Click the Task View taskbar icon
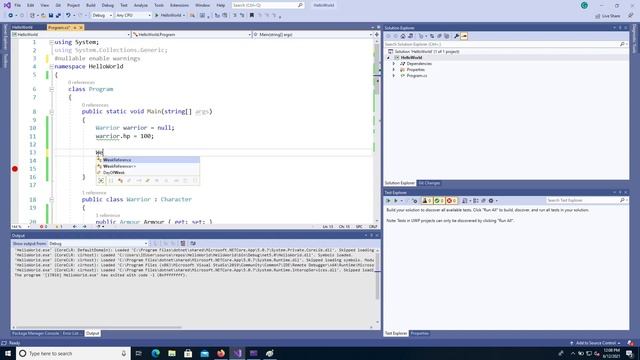The image size is (640, 360). coord(139,353)
